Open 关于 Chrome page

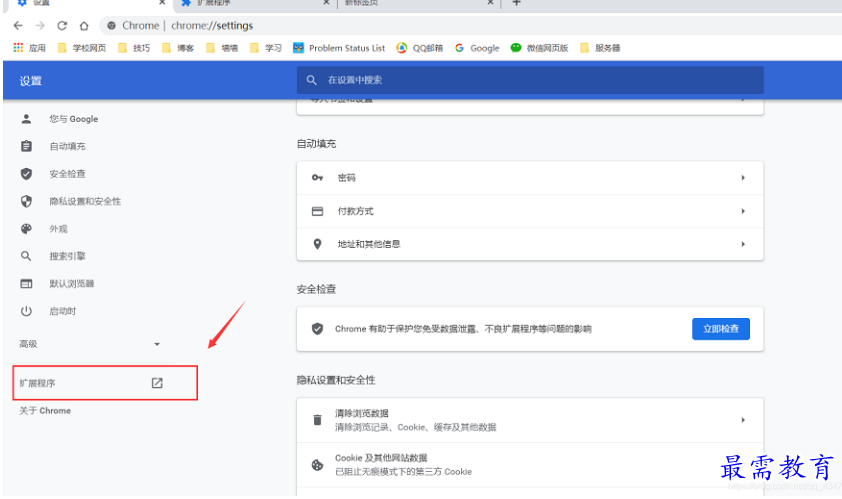click(45, 410)
